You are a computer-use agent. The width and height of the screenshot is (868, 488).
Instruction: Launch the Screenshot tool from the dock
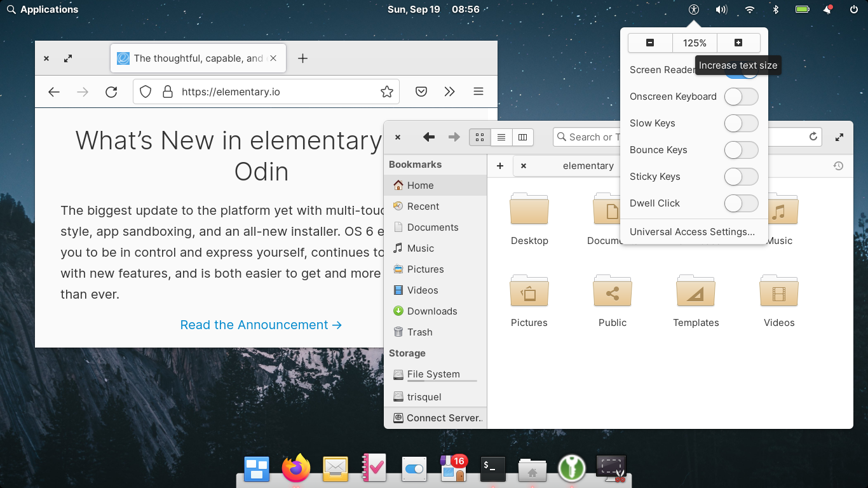tap(611, 468)
